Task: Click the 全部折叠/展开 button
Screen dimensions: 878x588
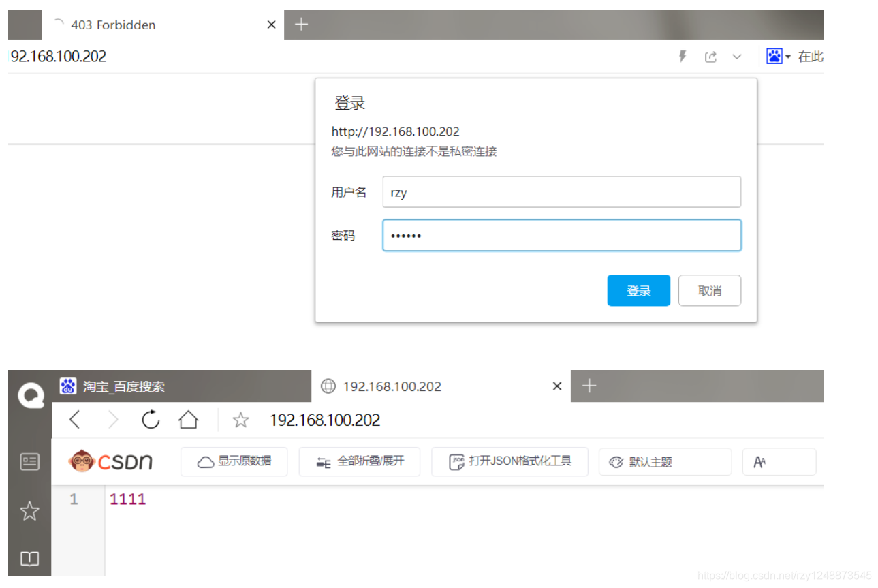Action: 360,461
